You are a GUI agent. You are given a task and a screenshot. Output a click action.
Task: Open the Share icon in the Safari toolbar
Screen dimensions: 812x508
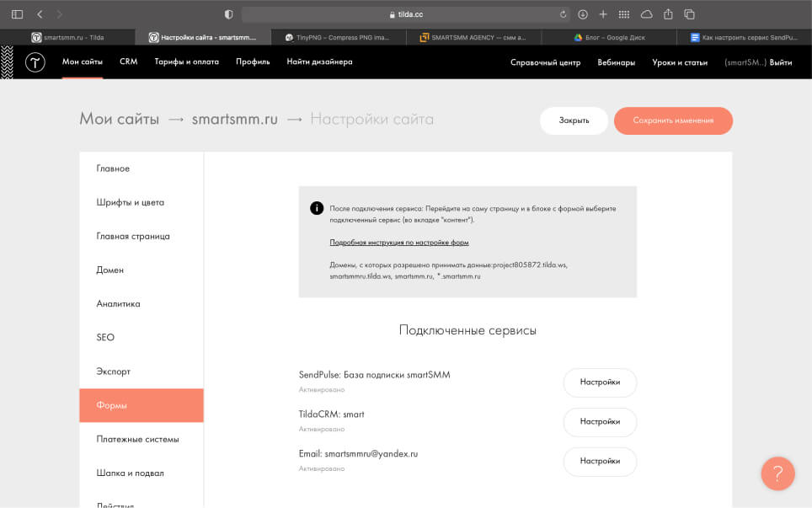tap(668, 14)
